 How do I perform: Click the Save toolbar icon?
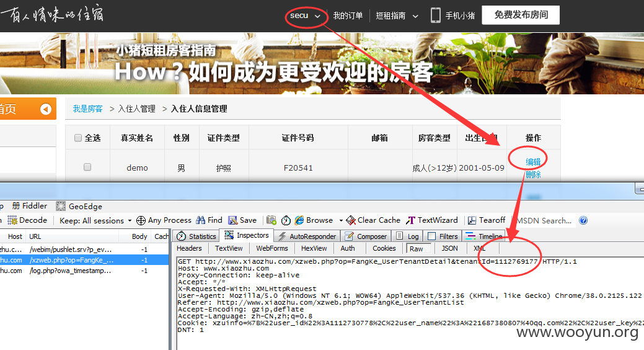[x=233, y=220]
